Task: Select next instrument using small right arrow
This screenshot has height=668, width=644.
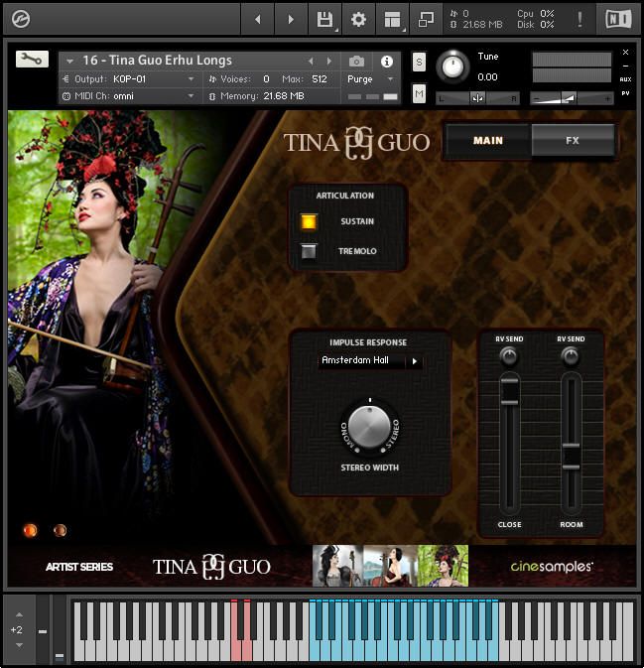Action: [x=328, y=62]
